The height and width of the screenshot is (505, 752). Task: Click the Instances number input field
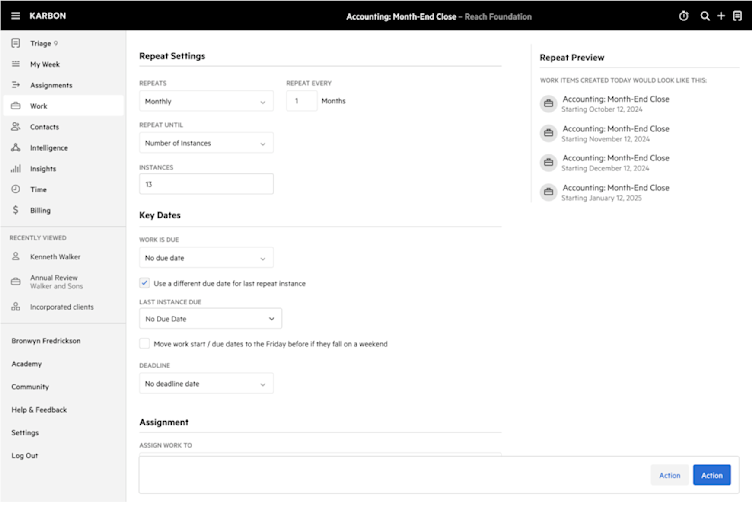click(206, 184)
